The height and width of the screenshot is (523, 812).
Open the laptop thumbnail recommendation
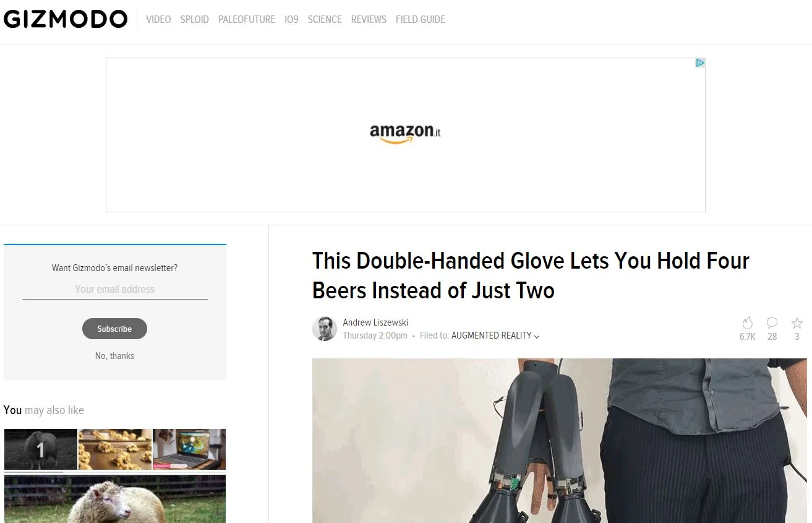tap(189, 449)
